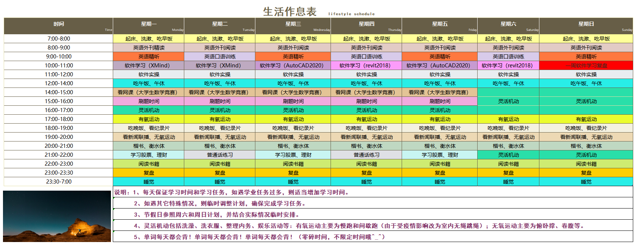The height and width of the screenshot is (245, 644).
Task: Click the "20:00-21:00" time cell
Action: coord(58,146)
